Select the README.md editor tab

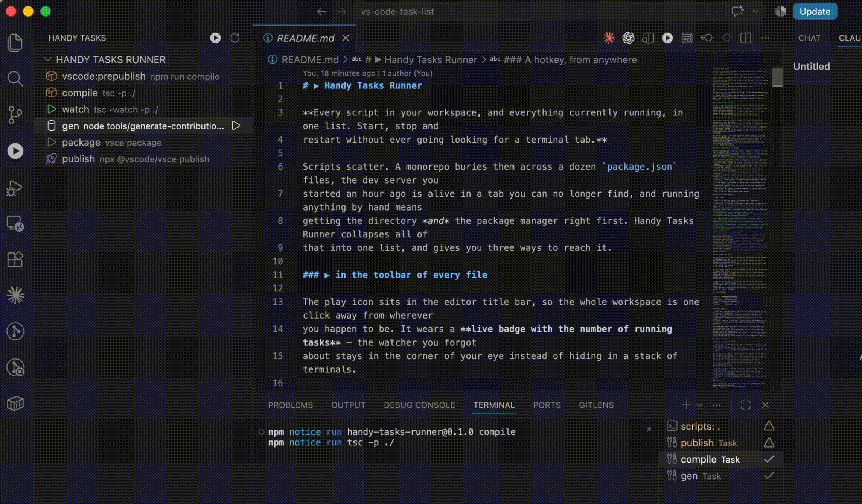click(x=305, y=38)
